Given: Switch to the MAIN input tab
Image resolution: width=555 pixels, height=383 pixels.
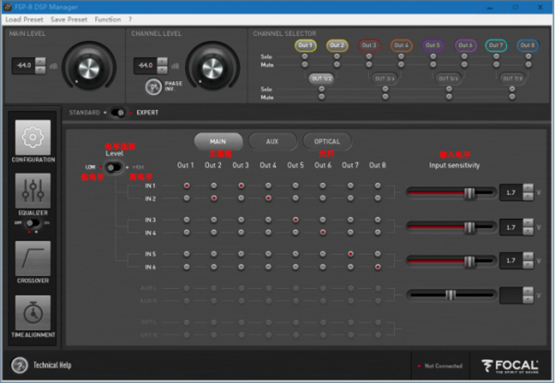Looking at the screenshot, I should (218, 141).
